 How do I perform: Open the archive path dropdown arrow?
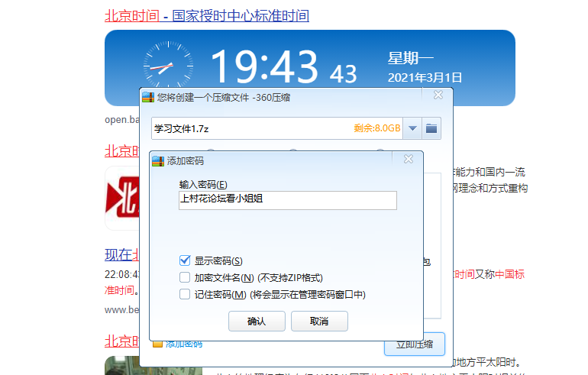412,128
